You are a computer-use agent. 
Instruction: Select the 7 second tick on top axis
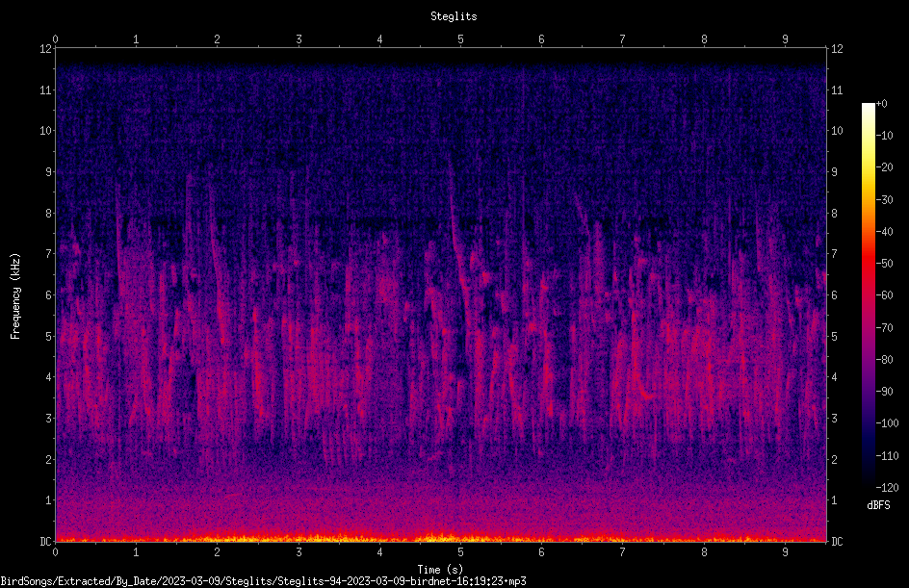coord(623,39)
